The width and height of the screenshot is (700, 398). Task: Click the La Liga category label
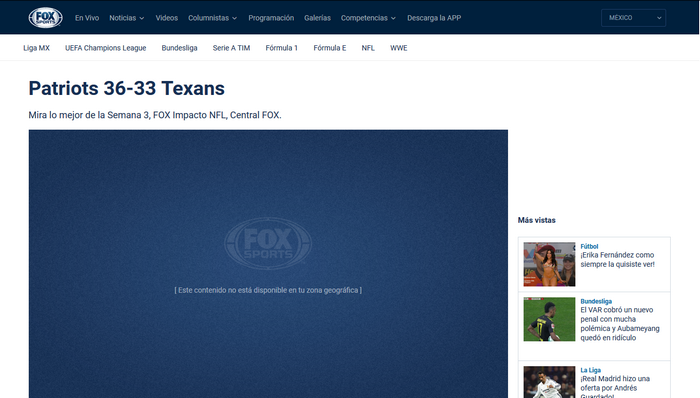pyautogui.click(x=591, y=370)
